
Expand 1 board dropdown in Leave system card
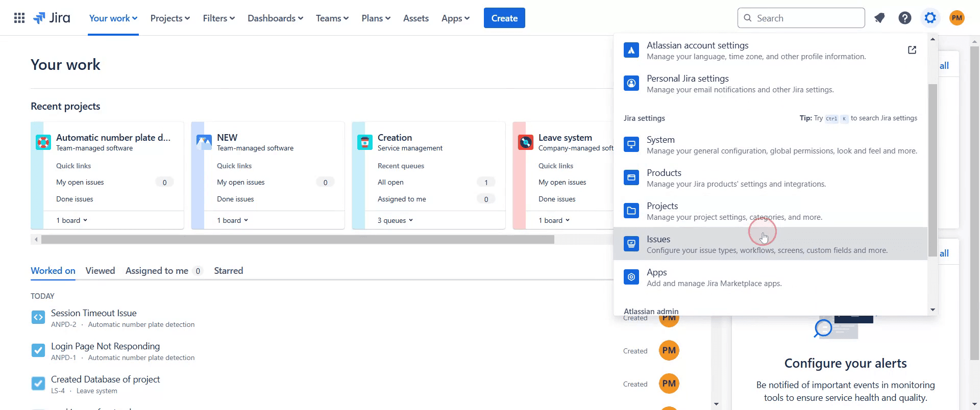coord(554,220)
